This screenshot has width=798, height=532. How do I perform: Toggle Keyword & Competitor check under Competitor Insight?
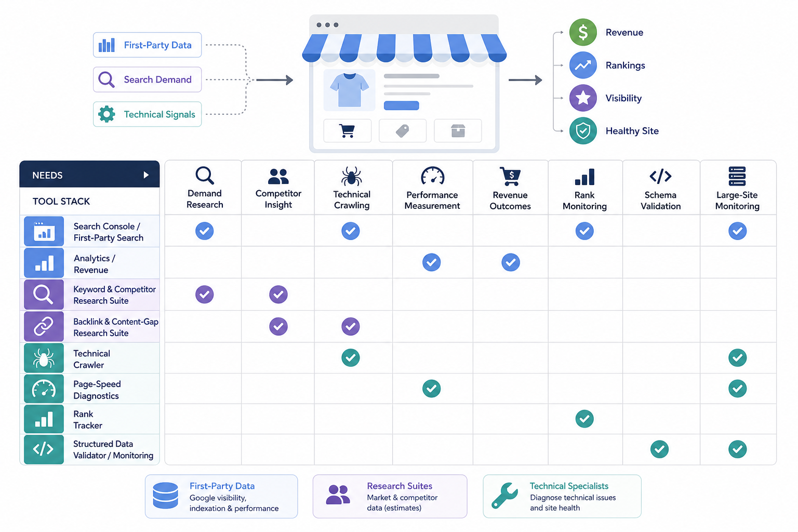(x=278, y=295)
